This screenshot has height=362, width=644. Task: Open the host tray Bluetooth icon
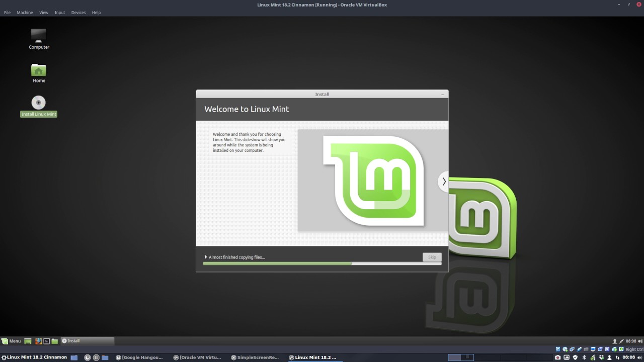584,357
